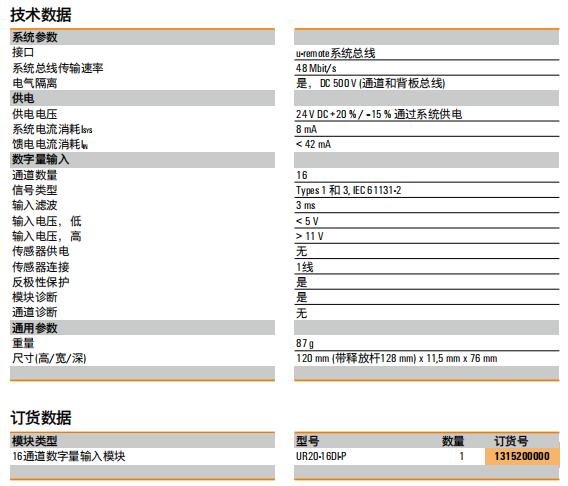Select the 是 value for 反极性保护
This screenshot has width=568, height=486.
(302, 282)
